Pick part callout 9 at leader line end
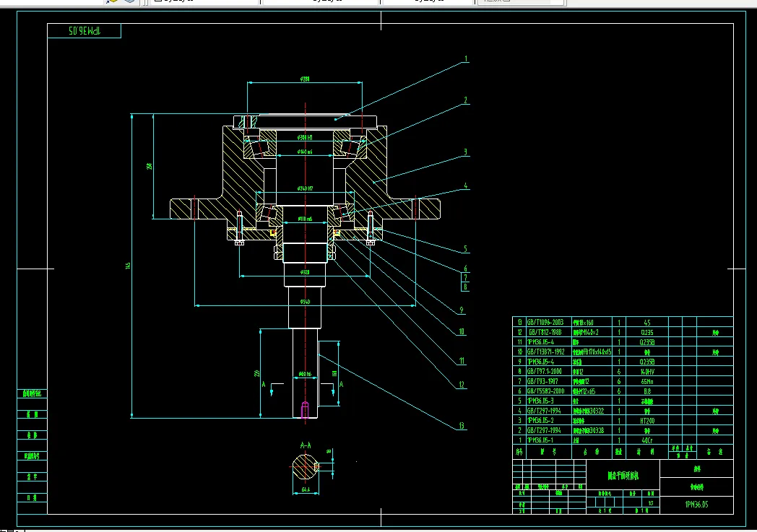Viewport: 757px width, 532px height. [x=462, y=310]
